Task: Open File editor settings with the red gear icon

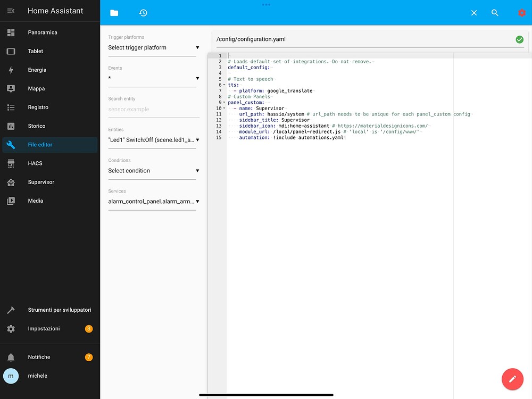Action: [x=521, y=12]
